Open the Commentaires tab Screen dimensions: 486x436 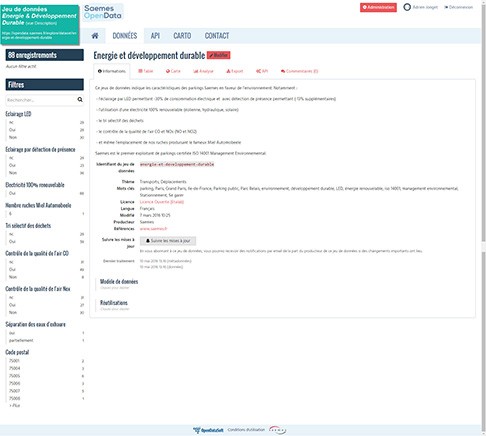299,71
